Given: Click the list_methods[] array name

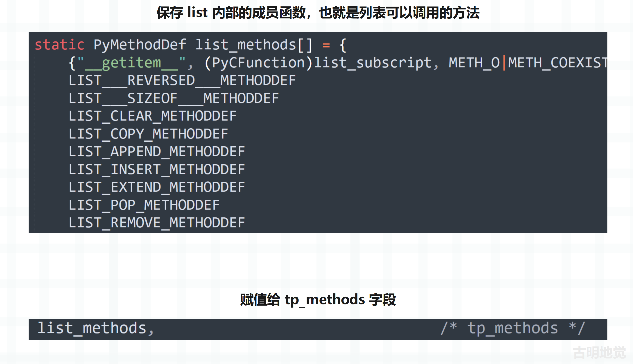Looking at the screenshot, I should coord(254,45).
